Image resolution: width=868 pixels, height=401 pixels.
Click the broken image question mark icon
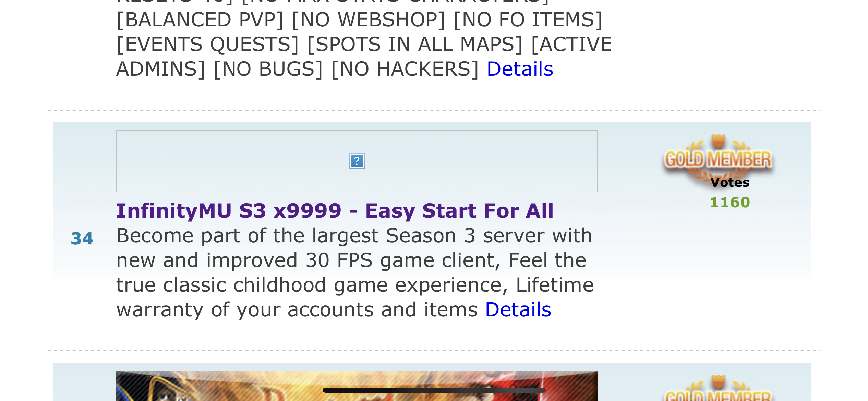[x=357, y=161]
